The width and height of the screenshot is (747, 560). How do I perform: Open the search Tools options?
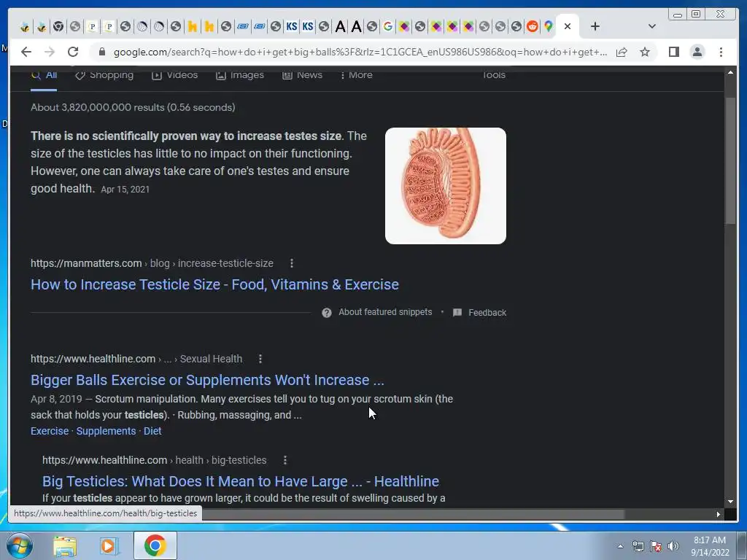click(x=494, y=75)
